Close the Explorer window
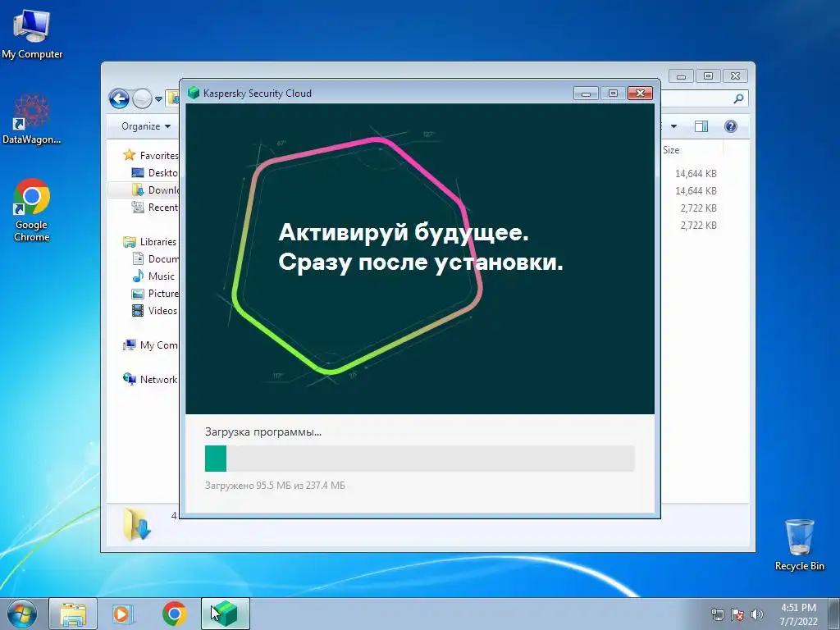This screenshot has height=630, width=840. click(736, 76)
